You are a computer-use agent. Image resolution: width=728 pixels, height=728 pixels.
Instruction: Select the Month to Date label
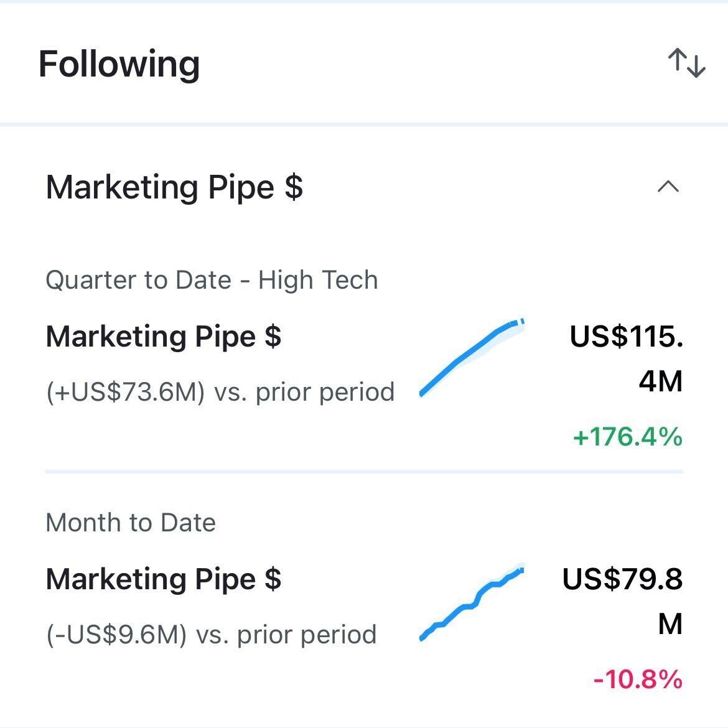[x=131, y=523]
